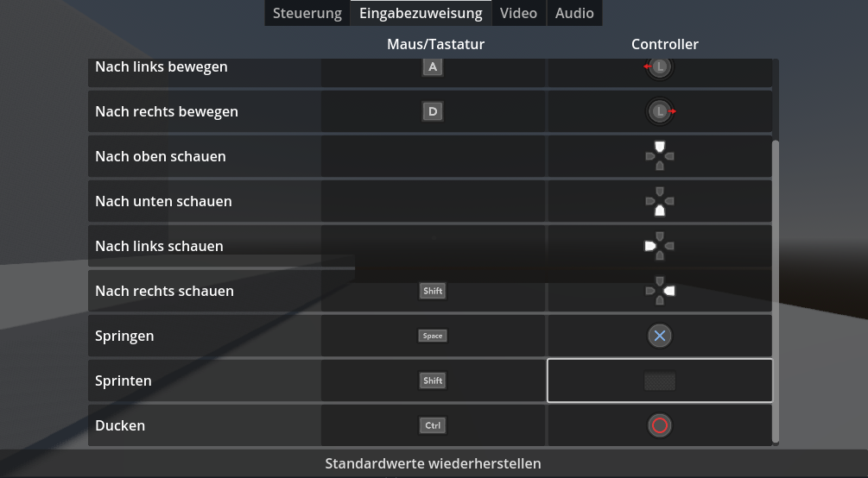Click D-pad up icon for Nach oben schauen
Viewport: 868px width, 478px height.
tap(660, 156)
